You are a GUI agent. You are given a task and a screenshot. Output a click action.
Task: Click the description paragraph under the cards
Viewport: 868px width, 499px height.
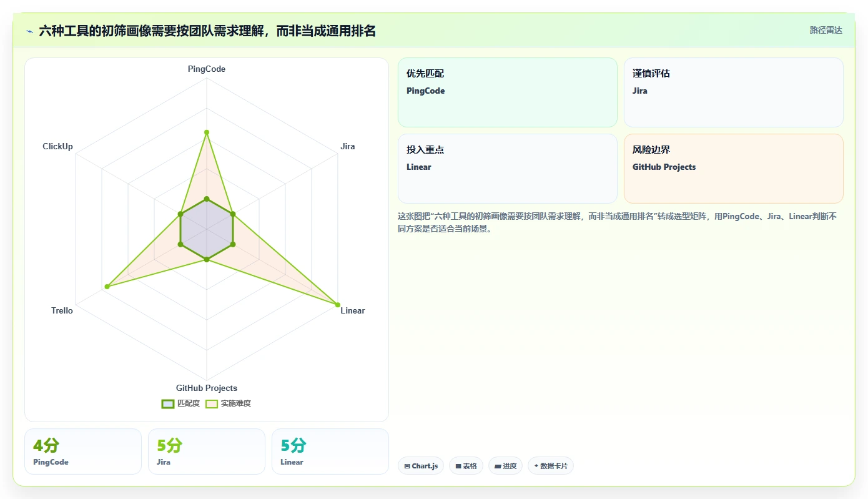pyautogui.click(x=617, y=222)
